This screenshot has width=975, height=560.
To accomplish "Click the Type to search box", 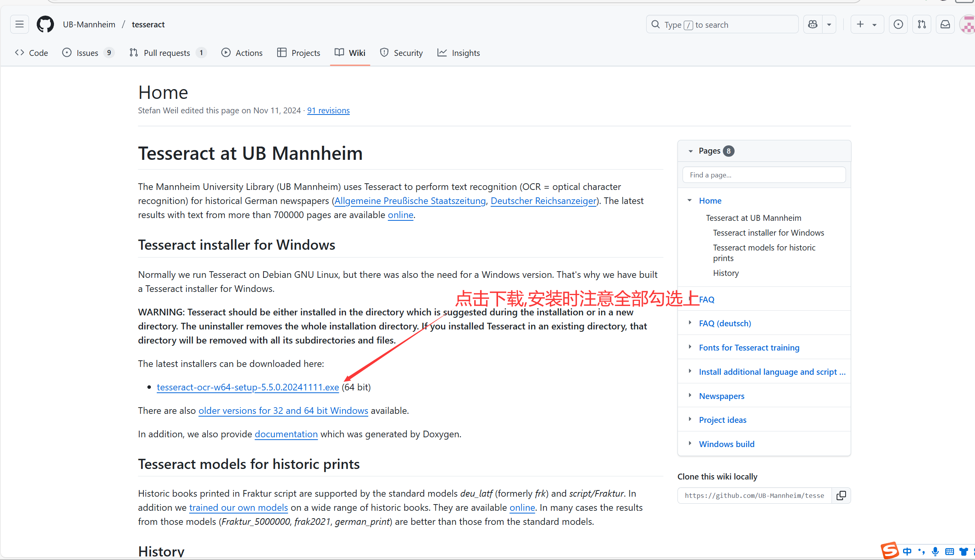I will coord(722,25).
